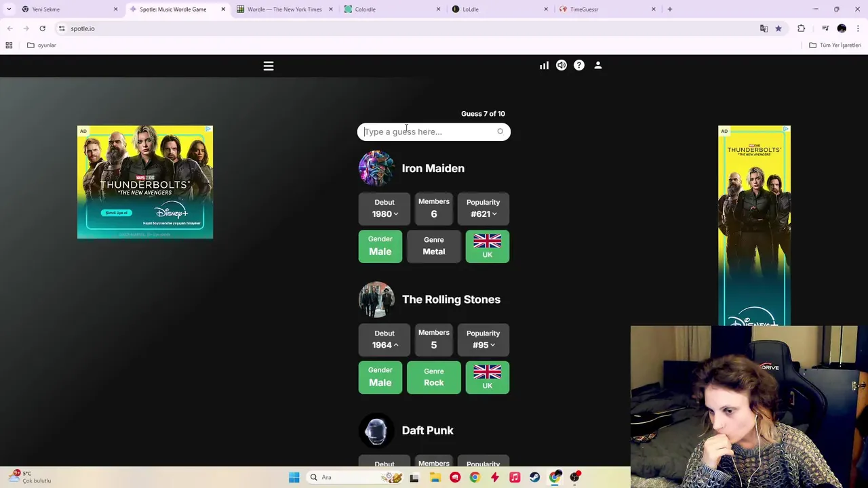Image resolution: width=868 pixels, height=488 pixels.
Task: Open the Spotle hamburger menu
Action: click(269, 66)
